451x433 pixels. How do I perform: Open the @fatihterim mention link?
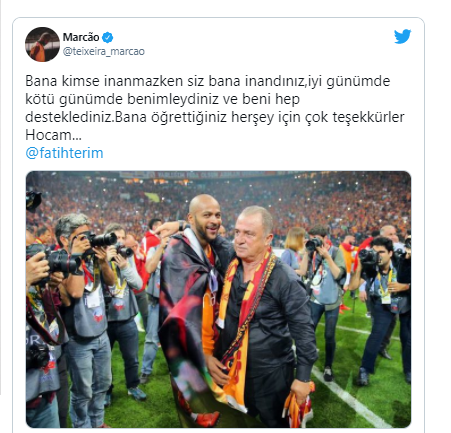[64, 153]
